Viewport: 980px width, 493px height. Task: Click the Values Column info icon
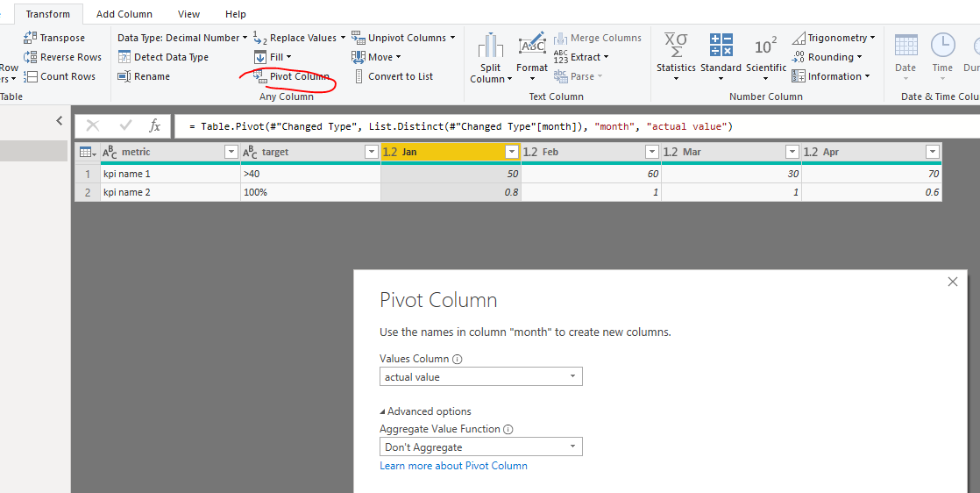point(457,359)
